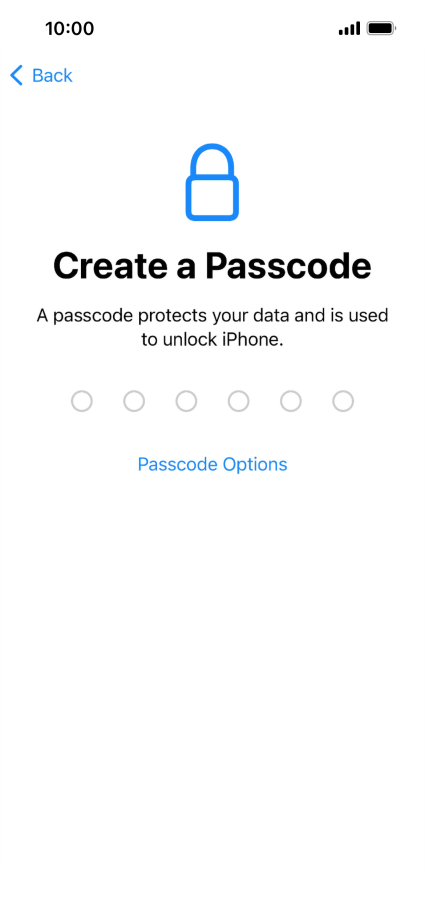Tap the 'to unlock iPhone.' text line
Screen dimensions: 425x920
click(212, 340)
